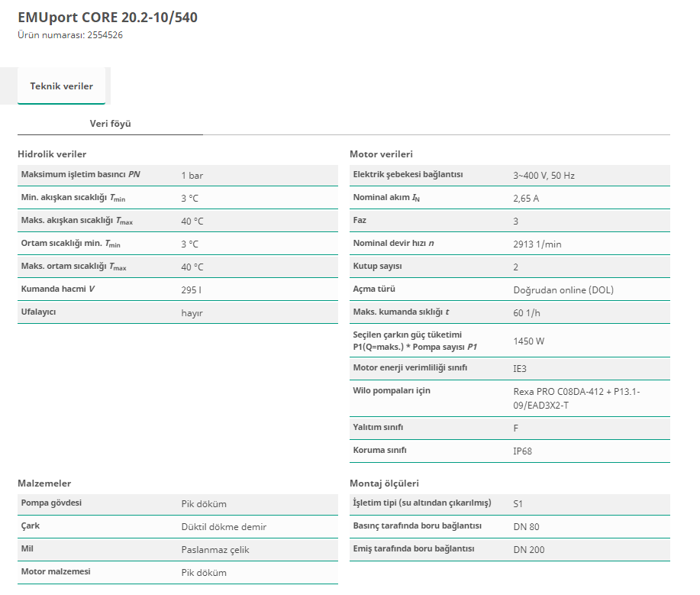
Task: Select the value 2913 1/min
Action: [x=537, y=244]
